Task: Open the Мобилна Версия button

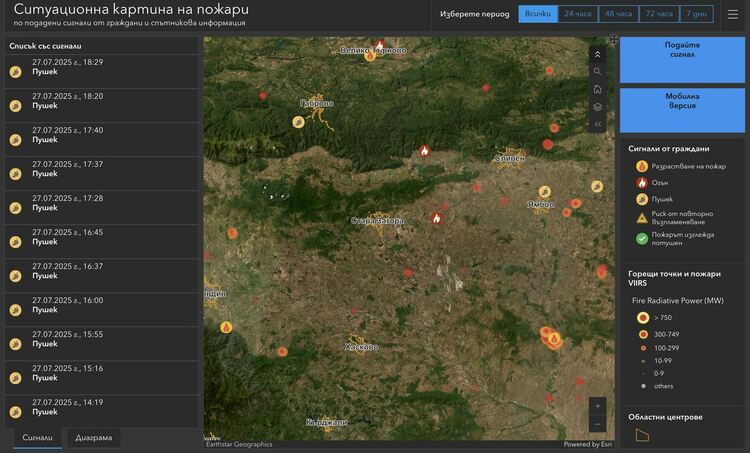Action: (682, 110)
